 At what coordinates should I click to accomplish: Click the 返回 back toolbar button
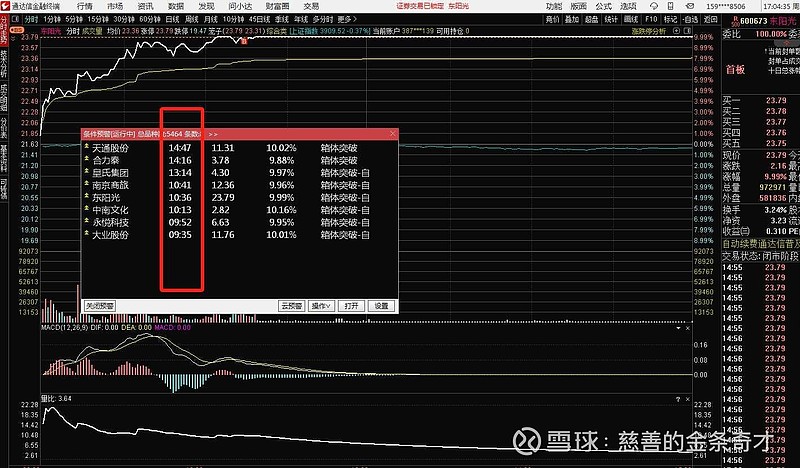711,19
